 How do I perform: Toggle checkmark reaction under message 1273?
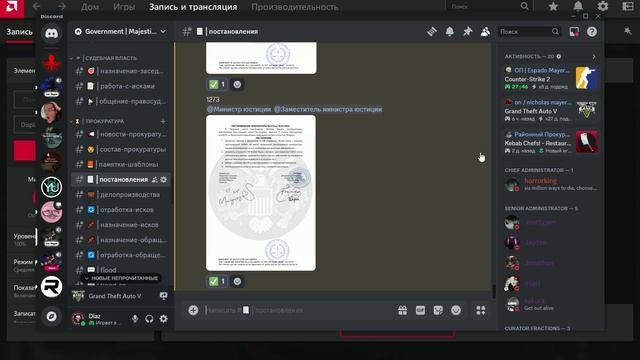(217, 281)
